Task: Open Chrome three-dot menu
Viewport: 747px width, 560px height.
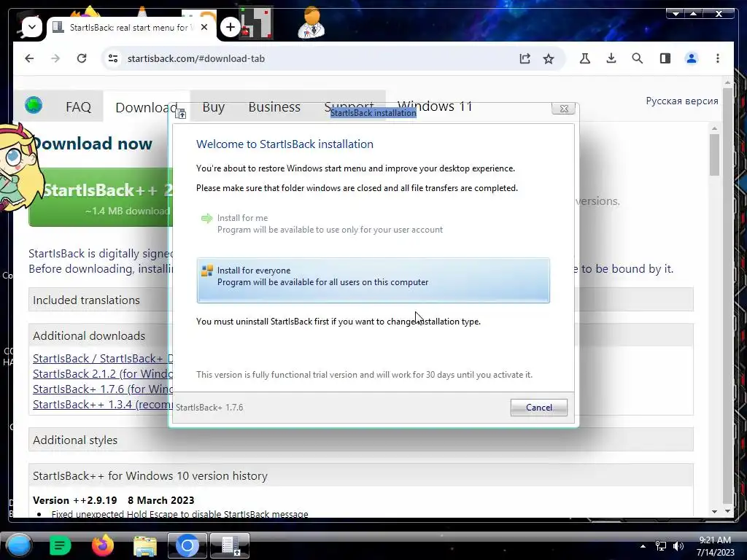Action: coord(718,58)
